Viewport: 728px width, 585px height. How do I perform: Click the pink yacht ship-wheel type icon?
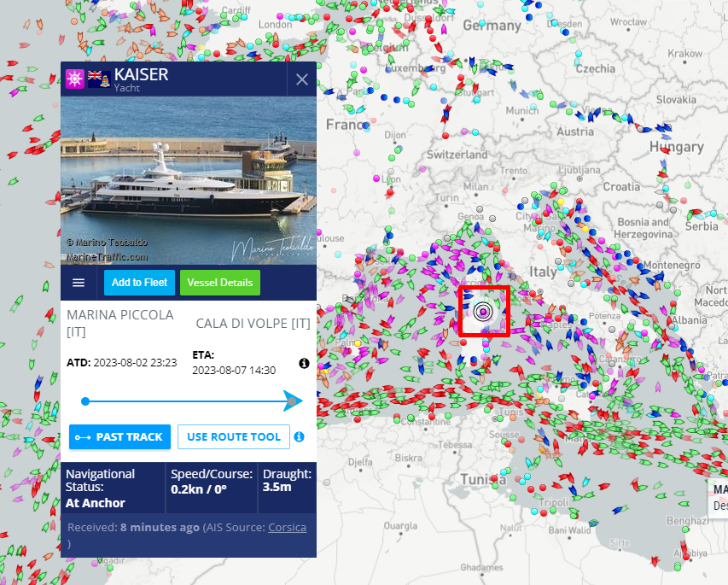coord(76,79)
